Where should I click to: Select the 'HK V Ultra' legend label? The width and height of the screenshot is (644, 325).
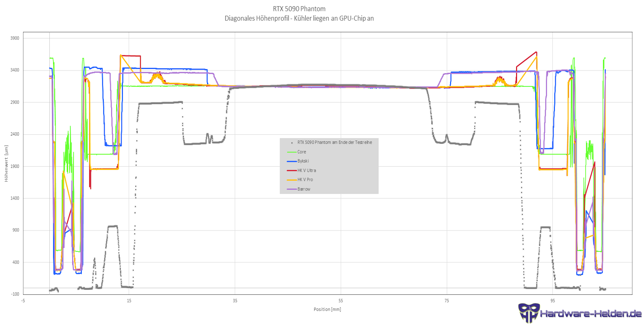(307, 170)
